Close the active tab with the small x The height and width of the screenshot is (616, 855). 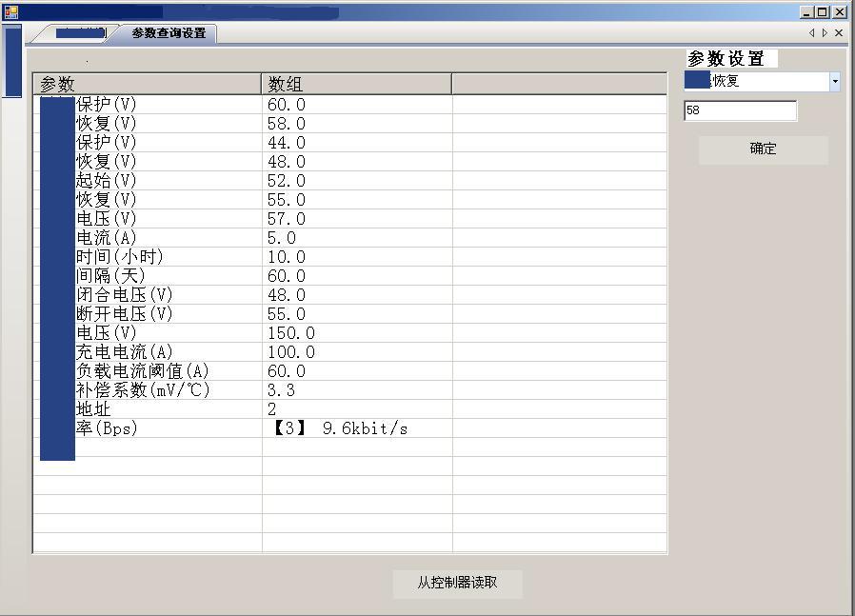point(839,32)
